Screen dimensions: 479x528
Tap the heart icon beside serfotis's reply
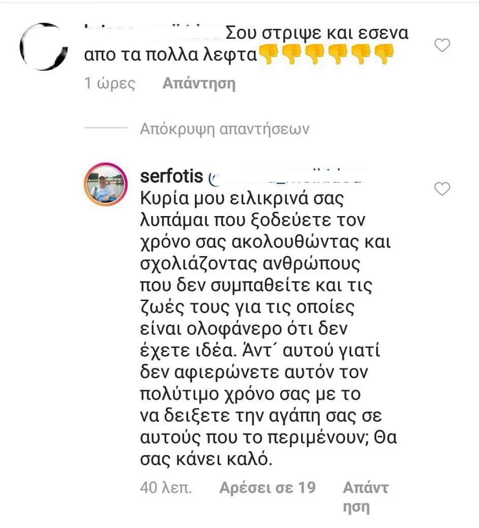coord(442,189)
